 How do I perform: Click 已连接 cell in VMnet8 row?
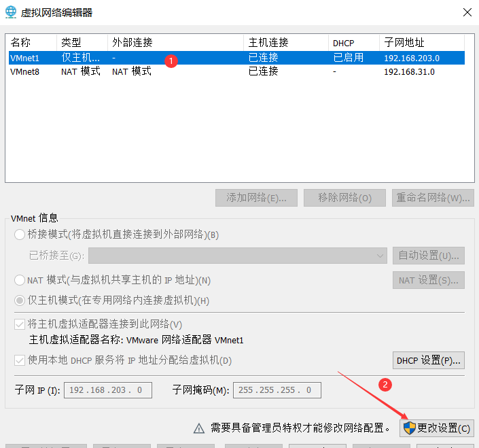point(264,71)
